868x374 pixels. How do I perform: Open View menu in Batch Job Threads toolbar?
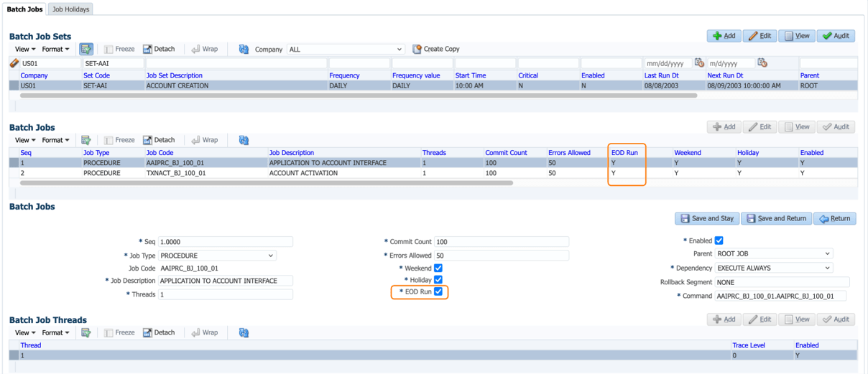[24, 332]
